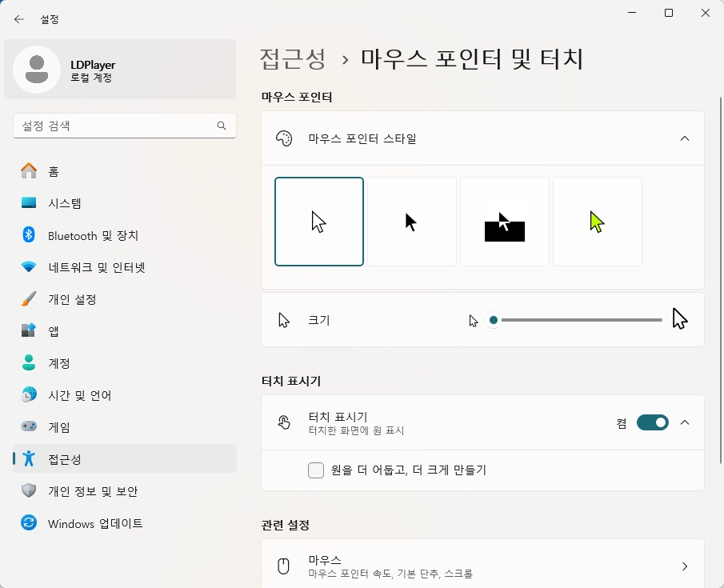Click the pointer 크기 slider track
This screenshot has width=724, height=588.
point(577,320)
